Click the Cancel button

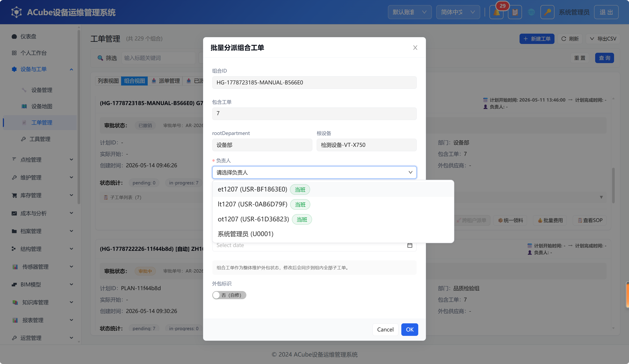click(x=385, y=329)
